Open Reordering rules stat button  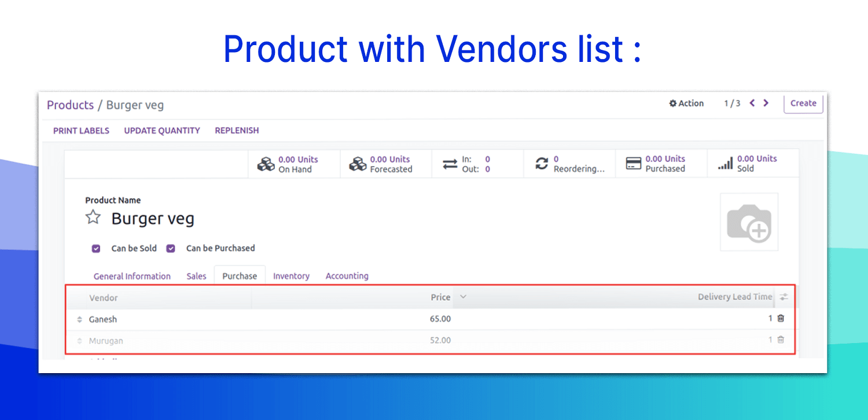tap(569, 164)
